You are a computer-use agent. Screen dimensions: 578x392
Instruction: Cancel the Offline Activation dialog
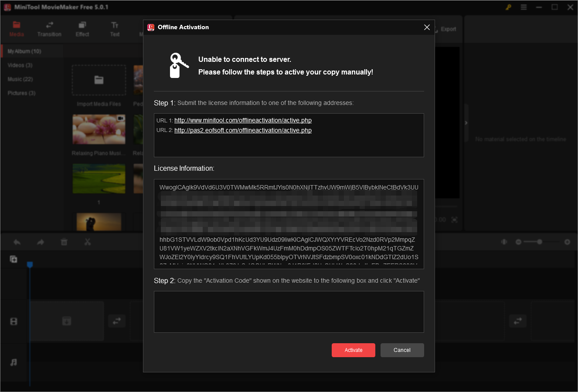click(x=402, y=350)
